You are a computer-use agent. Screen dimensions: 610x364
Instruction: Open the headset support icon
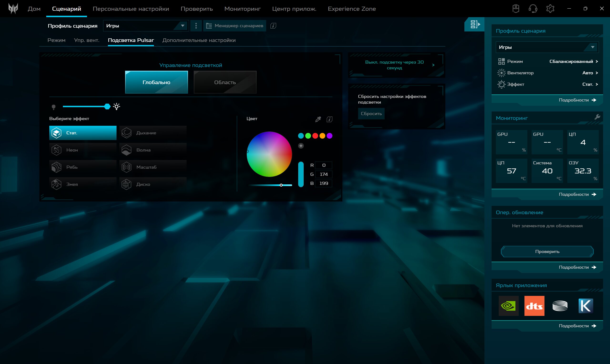[x=533, y=9]
